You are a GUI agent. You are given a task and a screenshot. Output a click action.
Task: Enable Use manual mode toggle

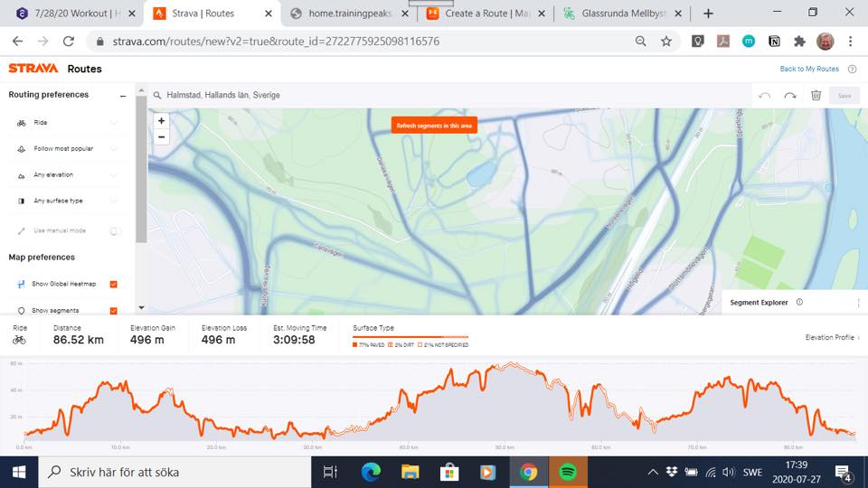coord(115,230)
